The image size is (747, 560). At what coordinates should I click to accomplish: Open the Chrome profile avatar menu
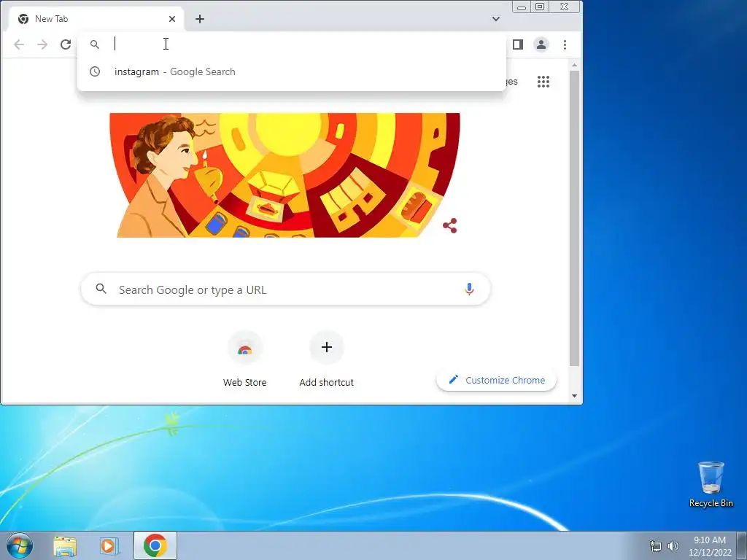pos(541,44)
